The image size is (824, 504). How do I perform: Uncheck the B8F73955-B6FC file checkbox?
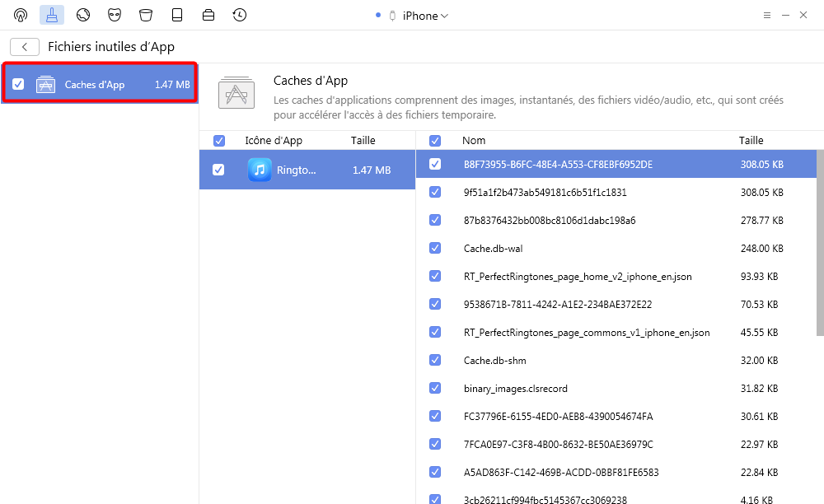[435, 164]
